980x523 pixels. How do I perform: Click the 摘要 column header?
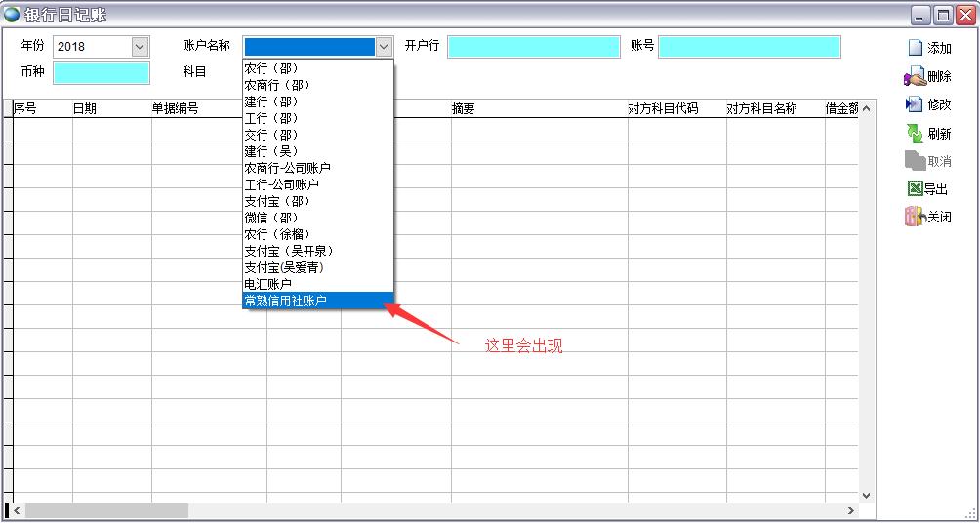click(463, 109)
